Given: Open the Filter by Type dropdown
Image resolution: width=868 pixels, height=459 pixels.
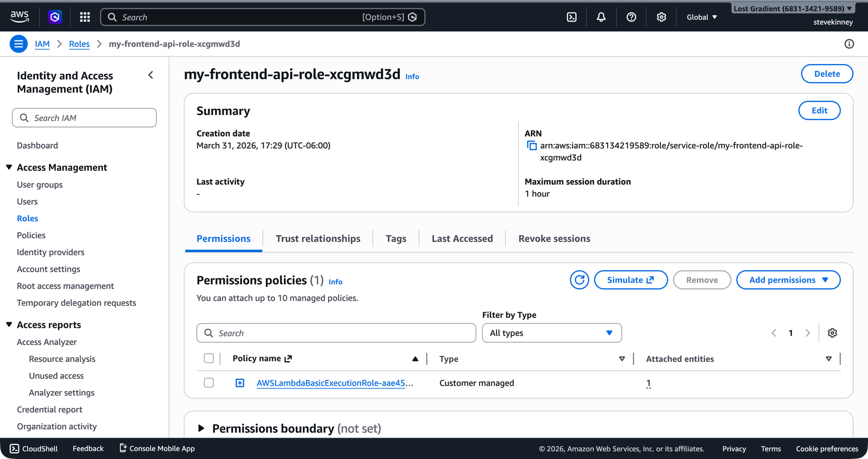Looking at the screenshot, I should click(552, 333).
